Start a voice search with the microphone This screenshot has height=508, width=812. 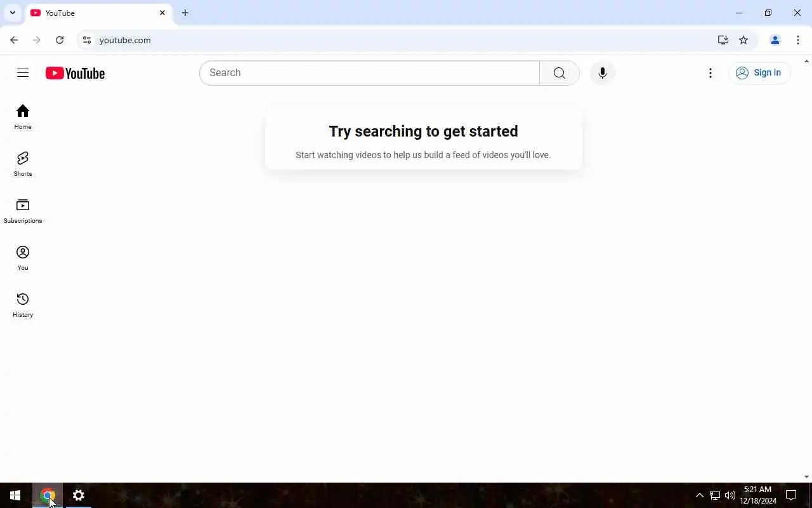pos(602,73)
